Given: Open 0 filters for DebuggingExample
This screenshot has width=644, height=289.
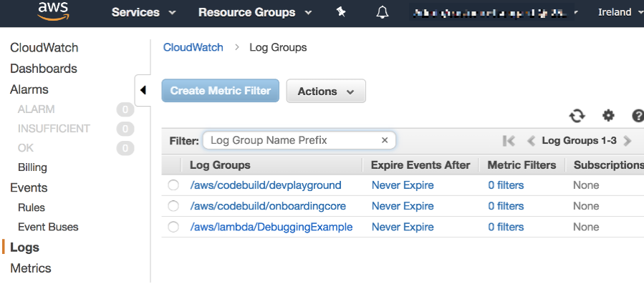Looking at the screenshot, I should point(506,227).
